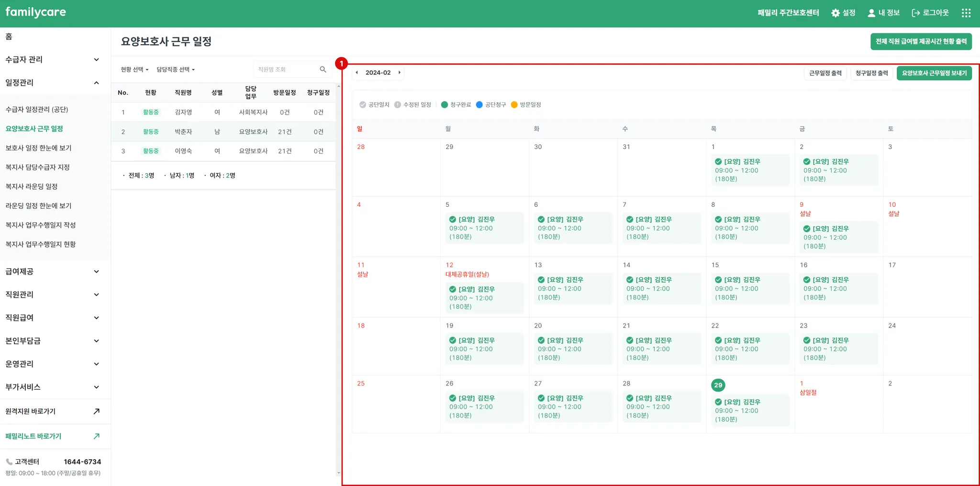Click the staff name search magnifier icon
Screen dimensions: 980x486
[x=323, y=69]
